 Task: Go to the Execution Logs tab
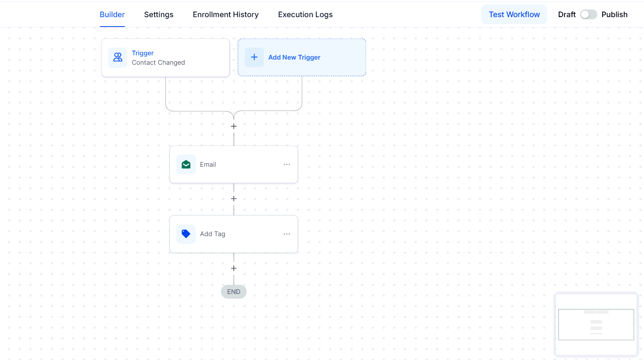[305, 15]
